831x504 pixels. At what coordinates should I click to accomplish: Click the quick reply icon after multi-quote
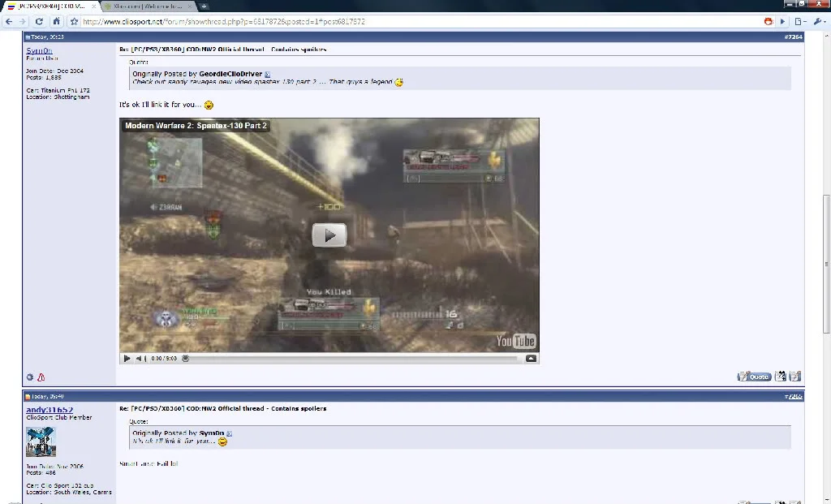coord(795,377)
